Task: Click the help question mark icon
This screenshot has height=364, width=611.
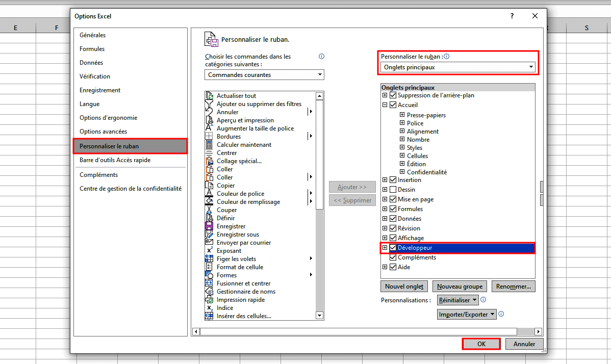Action: point(512,16)
